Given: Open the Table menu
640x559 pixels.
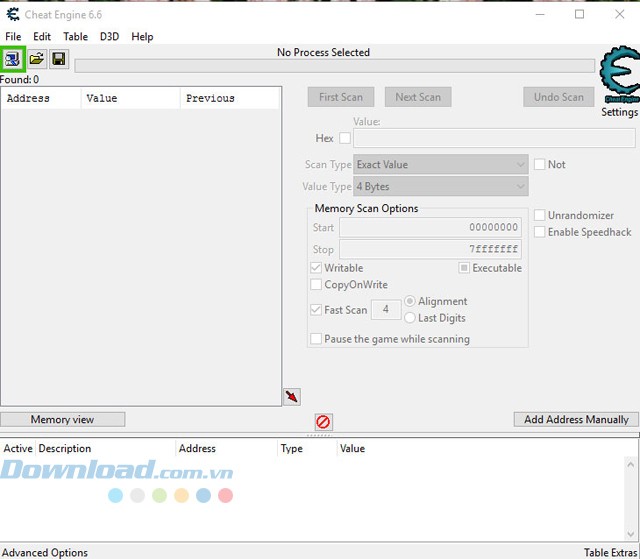Looking at the screenshot, I should [x=75, y=37].
